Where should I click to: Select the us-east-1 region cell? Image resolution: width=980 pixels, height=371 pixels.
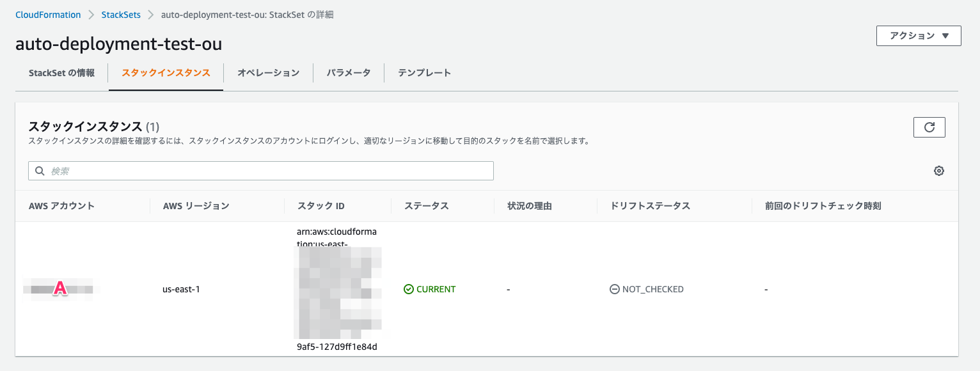[x=181, y=288]
